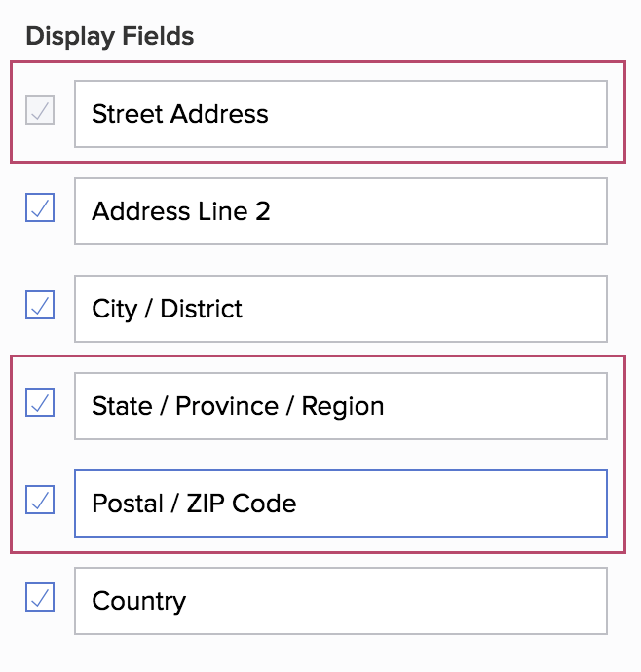The width and height of the screenshot is (641, 672).
Task: Place cursor in the highlighted Postal field
Action: [340, 504]
